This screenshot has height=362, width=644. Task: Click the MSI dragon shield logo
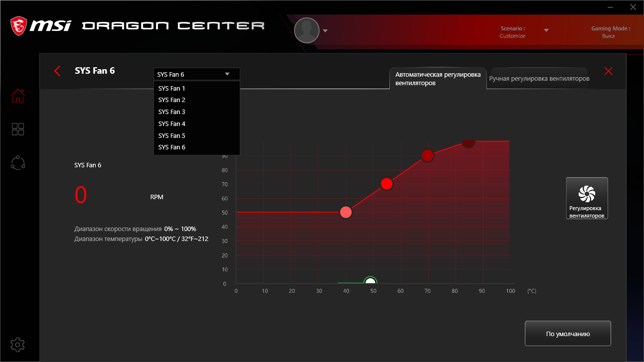click(19, 26)
